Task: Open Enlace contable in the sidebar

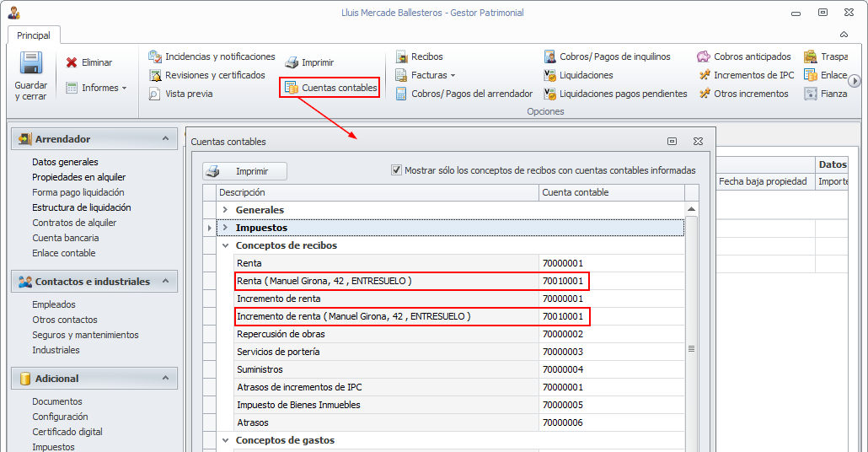Action: [x=64, y=253]
